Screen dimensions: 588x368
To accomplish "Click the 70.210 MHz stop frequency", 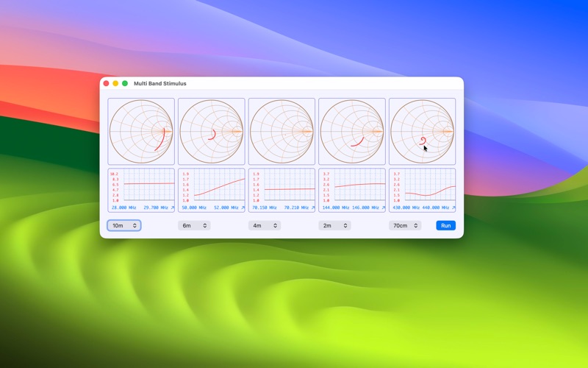I will point(297,208).
